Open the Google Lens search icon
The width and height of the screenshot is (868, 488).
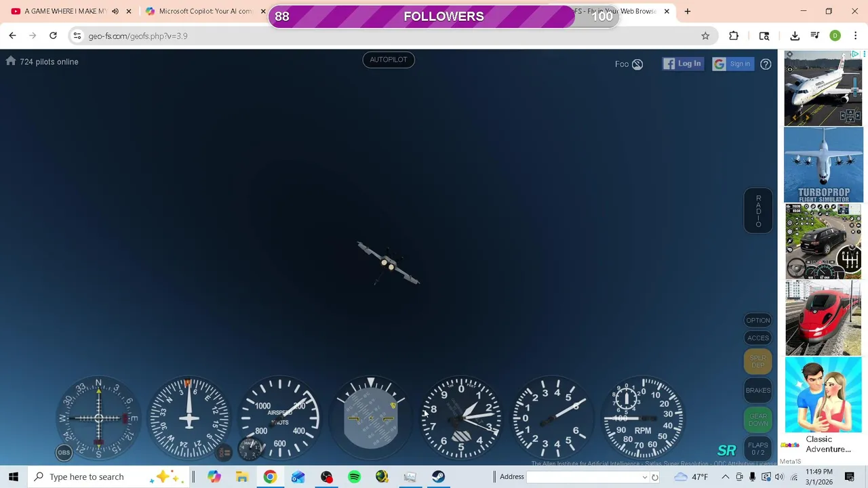point(764,36)
